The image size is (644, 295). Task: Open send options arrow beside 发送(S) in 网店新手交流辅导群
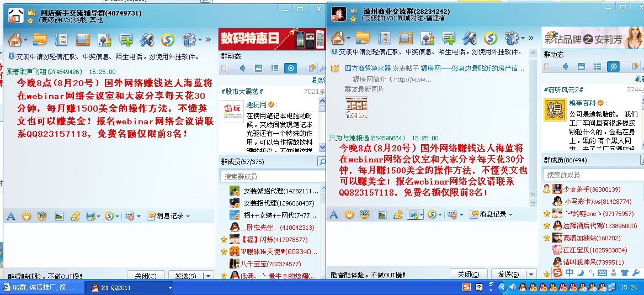pyautogui.click(x=209, y=276)
